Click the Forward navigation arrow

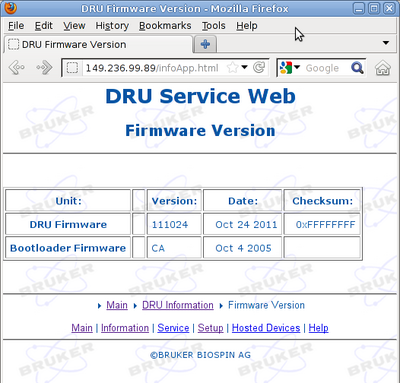pos(44,67)
